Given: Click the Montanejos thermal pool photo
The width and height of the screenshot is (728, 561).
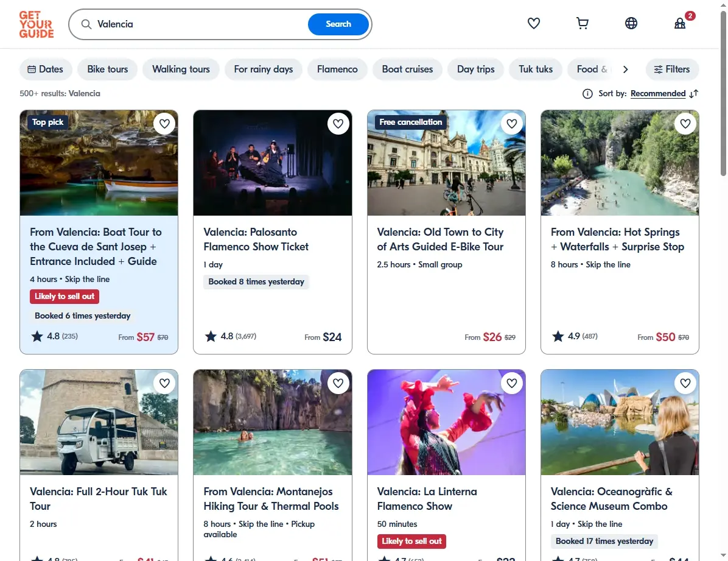Looking at the screenshot, I should 273,422.
